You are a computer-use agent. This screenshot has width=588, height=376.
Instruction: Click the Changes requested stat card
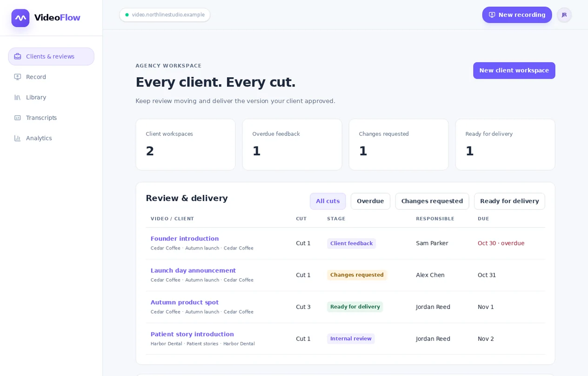coord(399,145)
